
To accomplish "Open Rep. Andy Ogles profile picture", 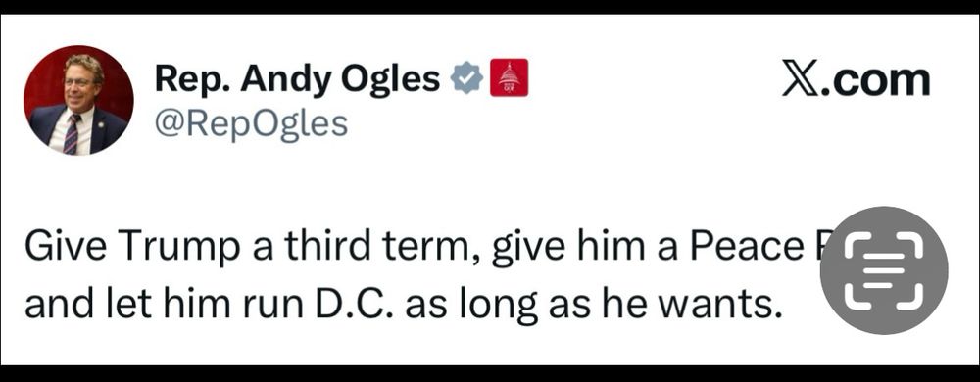I will click(x=78, y=100).
